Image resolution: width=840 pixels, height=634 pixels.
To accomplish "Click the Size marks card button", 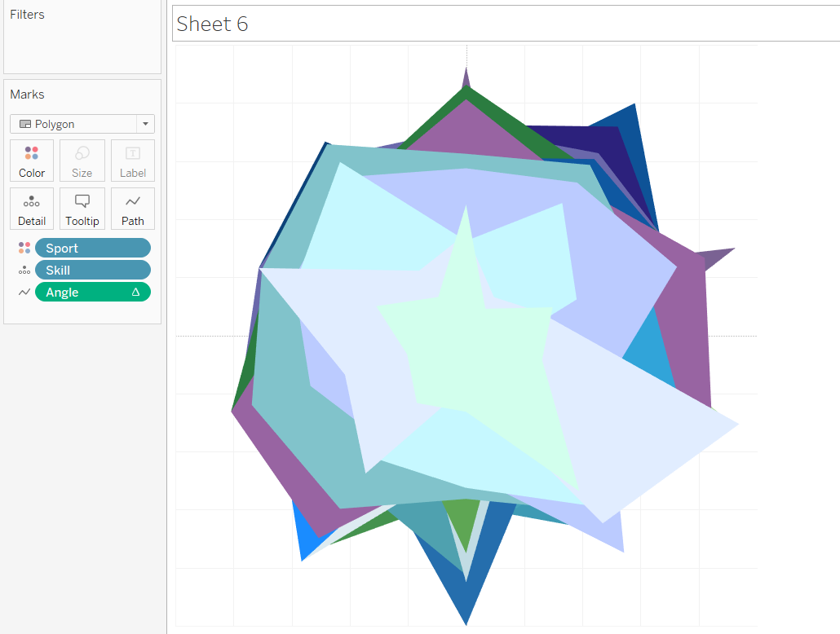I will 82,161.
